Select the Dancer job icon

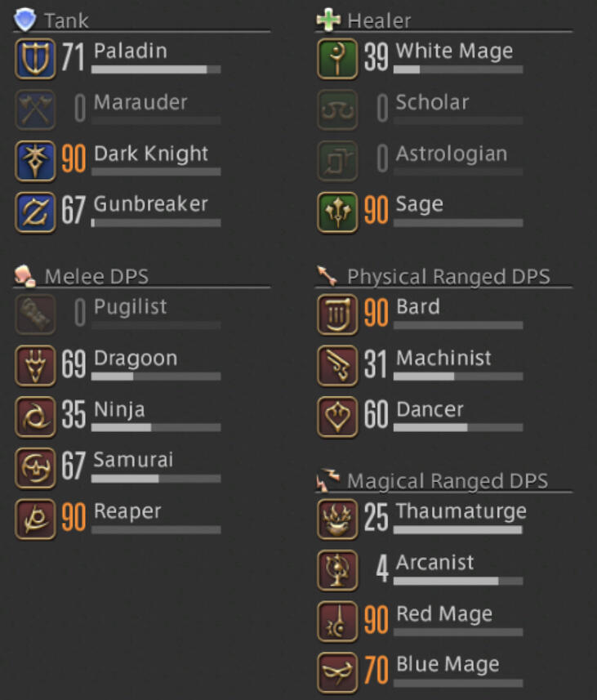(x=337, y=417)
